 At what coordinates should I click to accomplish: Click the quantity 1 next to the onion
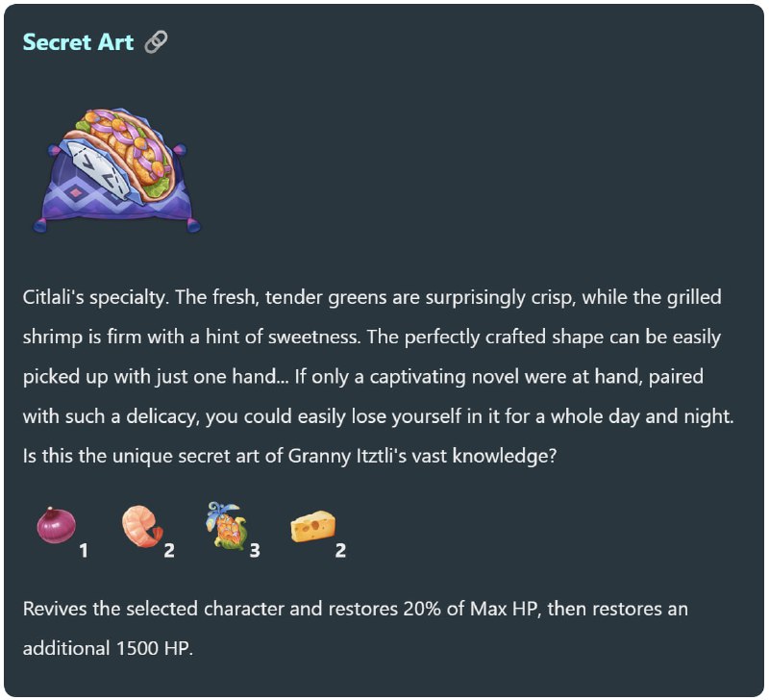point(84,550)
